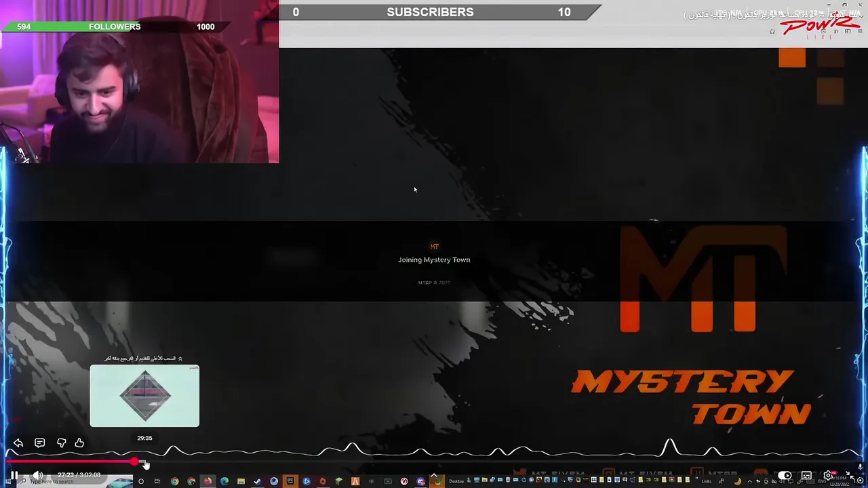Pause the video with the pause button
The width and height of the screenshot is (868, 488).
click(14, 475)
